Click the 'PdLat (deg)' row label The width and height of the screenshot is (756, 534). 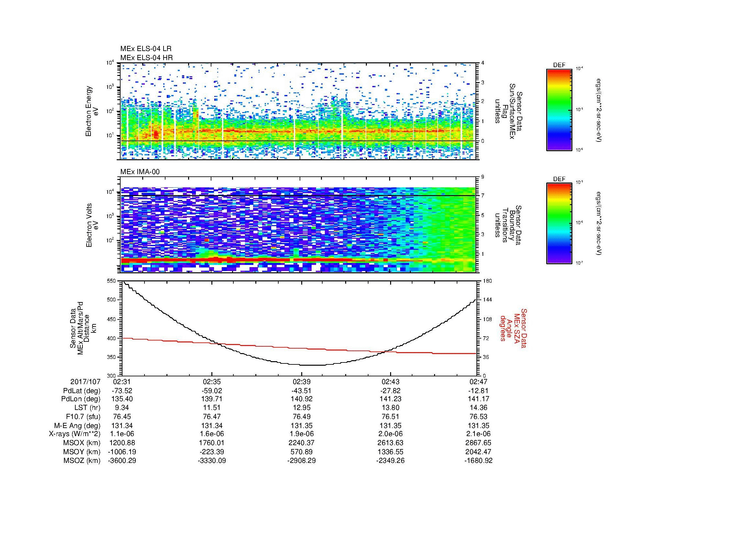[x=82, y=391]
